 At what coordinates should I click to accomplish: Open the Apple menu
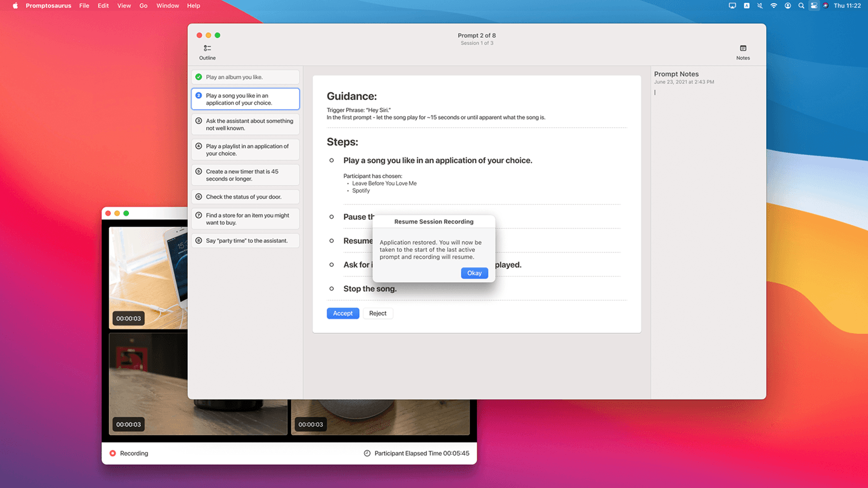click(15, 5)
